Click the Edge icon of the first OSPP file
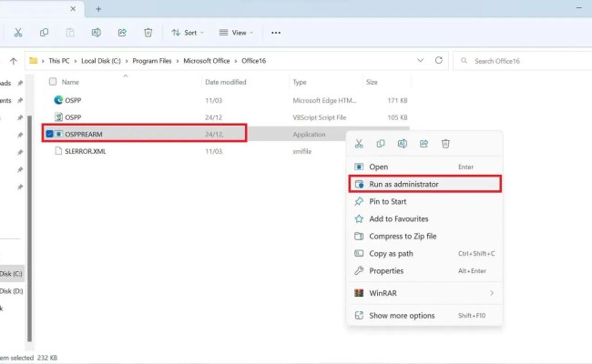This screenshot has height=364, width=592. (x=58, y=100)
